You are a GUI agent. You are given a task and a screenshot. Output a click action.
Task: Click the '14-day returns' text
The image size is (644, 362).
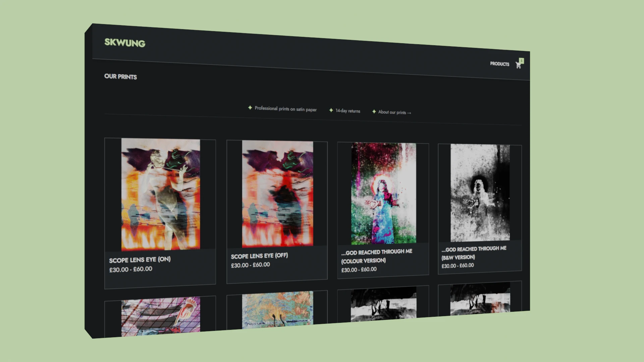[348, 111]
